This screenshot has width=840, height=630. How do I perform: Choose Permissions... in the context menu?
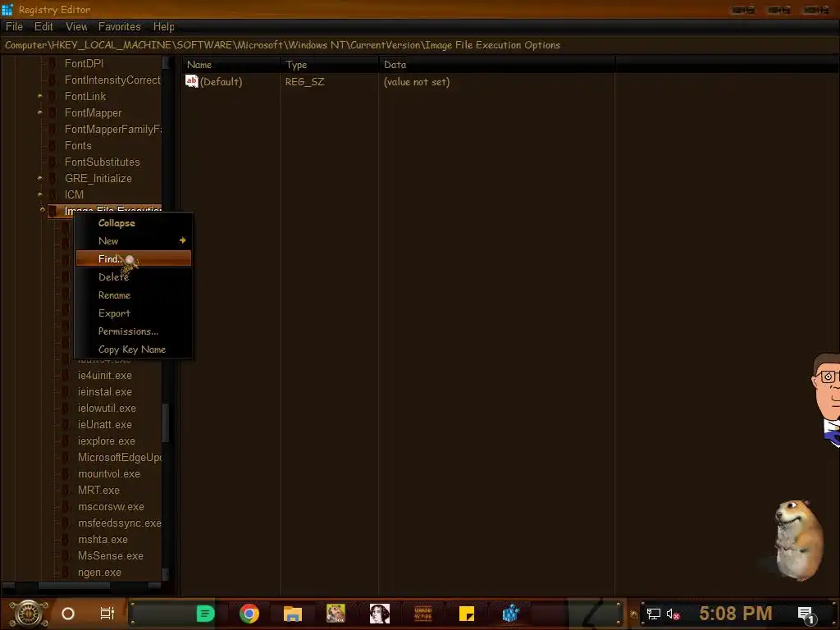click(x=134, y=331)
